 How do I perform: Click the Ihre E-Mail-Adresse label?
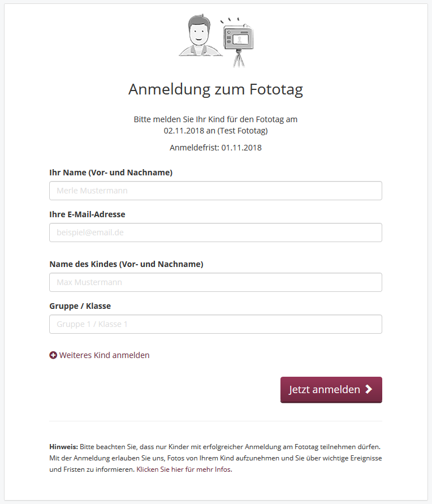(x=87, y=214)
